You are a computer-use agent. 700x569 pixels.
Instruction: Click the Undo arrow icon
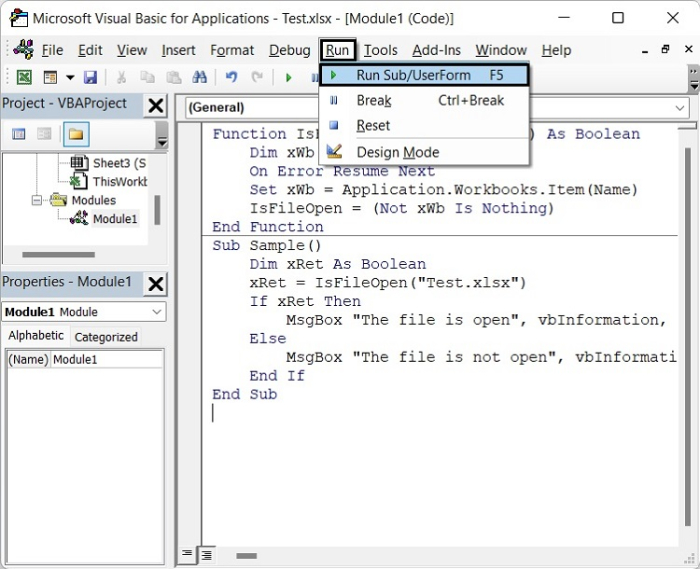pos(231,77)
